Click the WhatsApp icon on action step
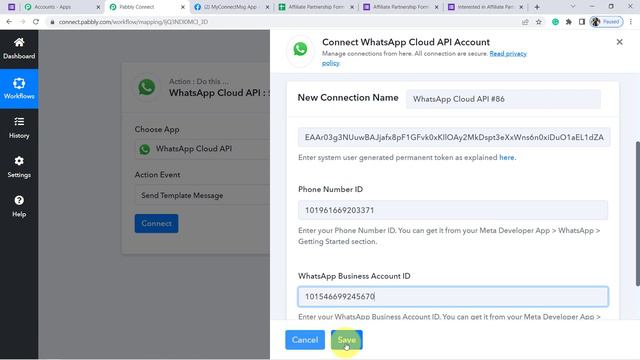The height and width of the screenshot is (360, 640). coord(147,87)
